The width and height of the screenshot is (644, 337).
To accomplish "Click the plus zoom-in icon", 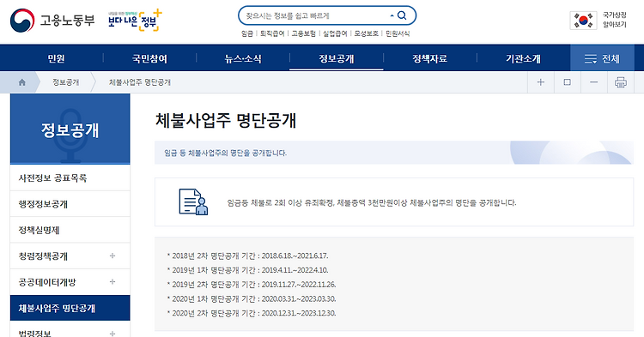I will [x=540, y=82].
